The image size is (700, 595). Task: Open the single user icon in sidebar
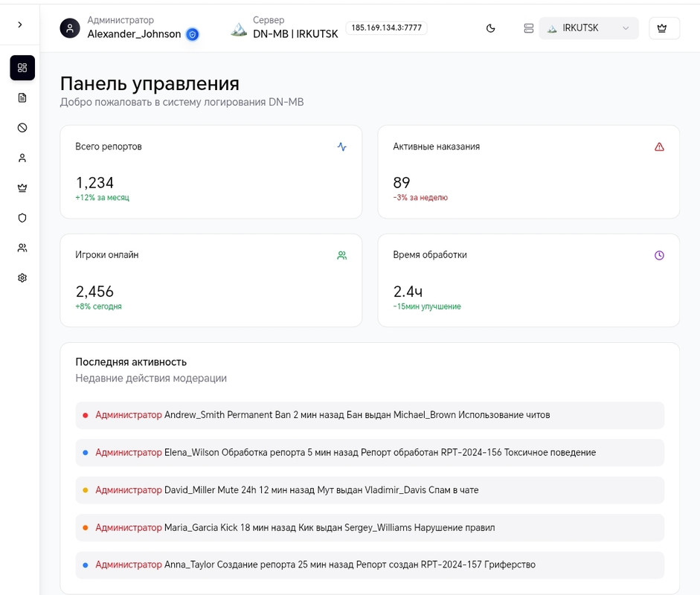coord(22,158)
